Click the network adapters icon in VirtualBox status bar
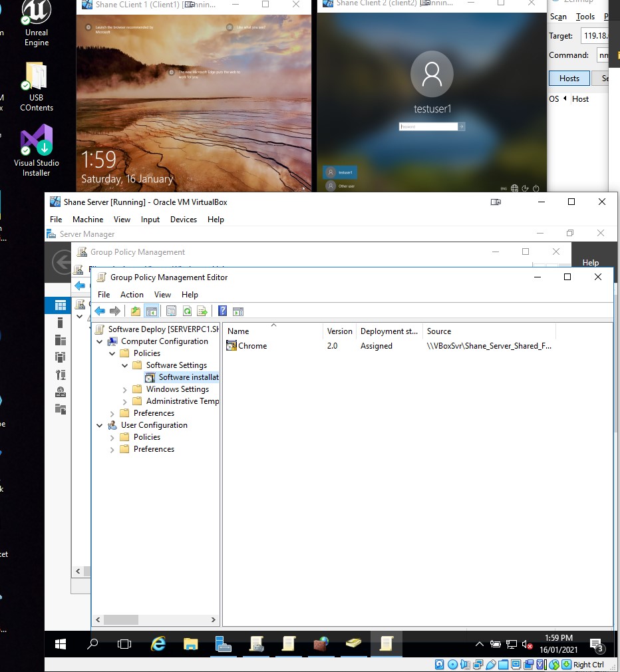Image resolution: width=620 pixels, height=672 pixels. click(x=478, y=665)
